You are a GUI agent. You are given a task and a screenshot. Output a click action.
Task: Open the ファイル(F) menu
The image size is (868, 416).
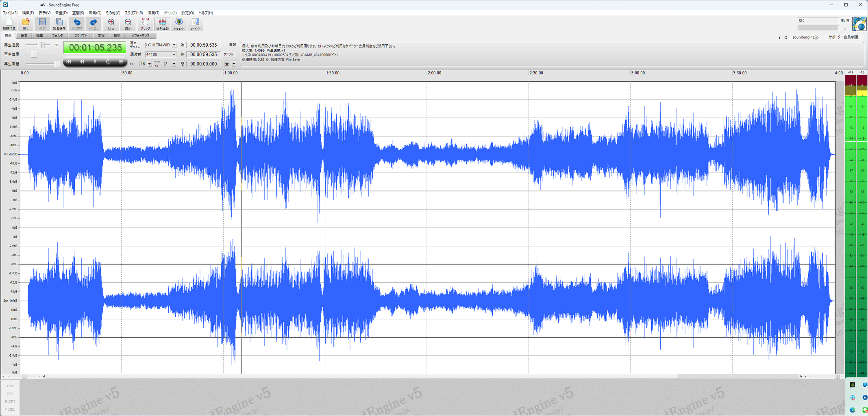pos(10,13)
